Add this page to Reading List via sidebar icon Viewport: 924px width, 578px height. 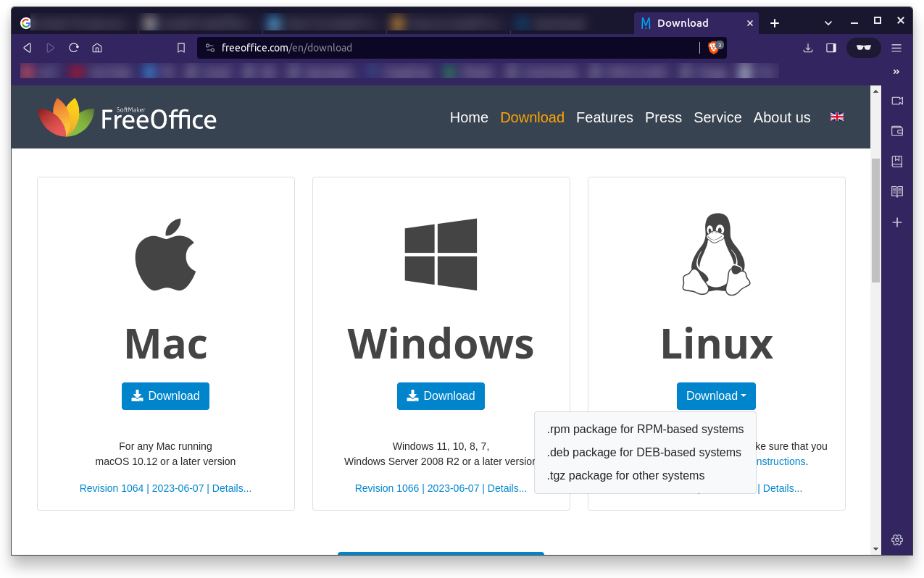[x=896, y=162]
